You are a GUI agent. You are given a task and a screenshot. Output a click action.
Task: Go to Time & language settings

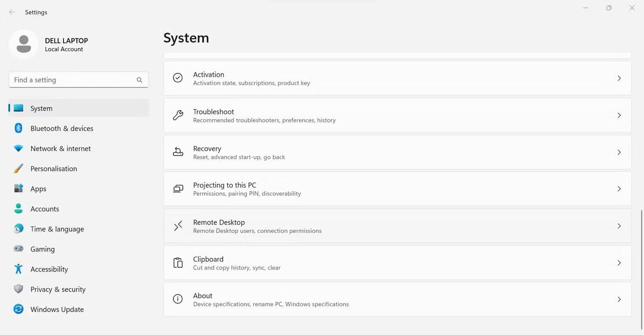click(57, 229)
